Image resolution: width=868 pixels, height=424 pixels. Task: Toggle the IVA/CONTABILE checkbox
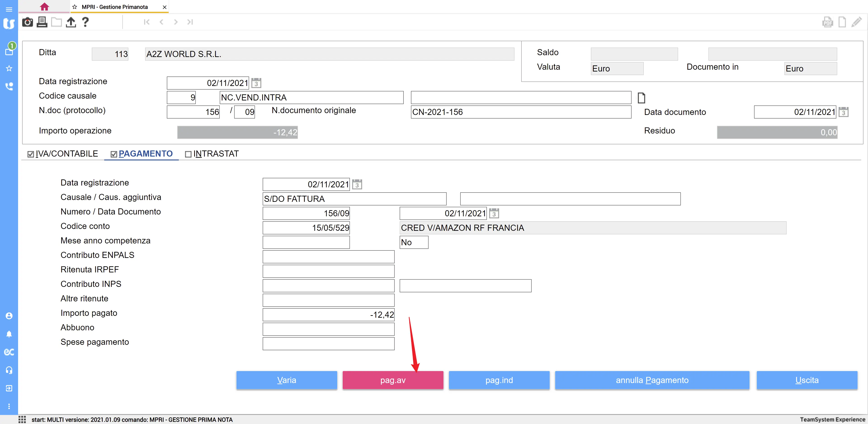point(31,154)
